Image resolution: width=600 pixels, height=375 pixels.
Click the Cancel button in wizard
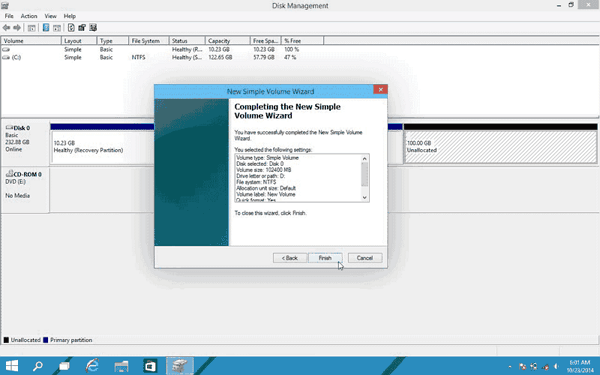tap(365, 258)
